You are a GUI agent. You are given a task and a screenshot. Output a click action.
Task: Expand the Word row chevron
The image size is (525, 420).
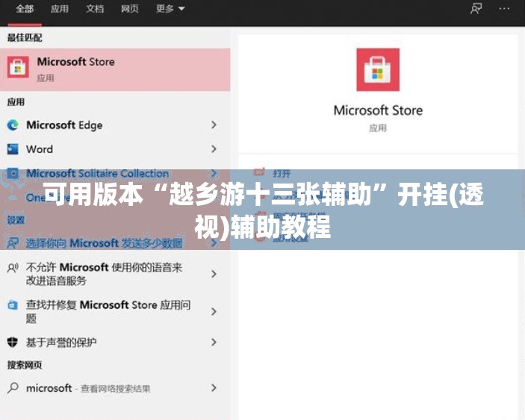tap(214, 149)
